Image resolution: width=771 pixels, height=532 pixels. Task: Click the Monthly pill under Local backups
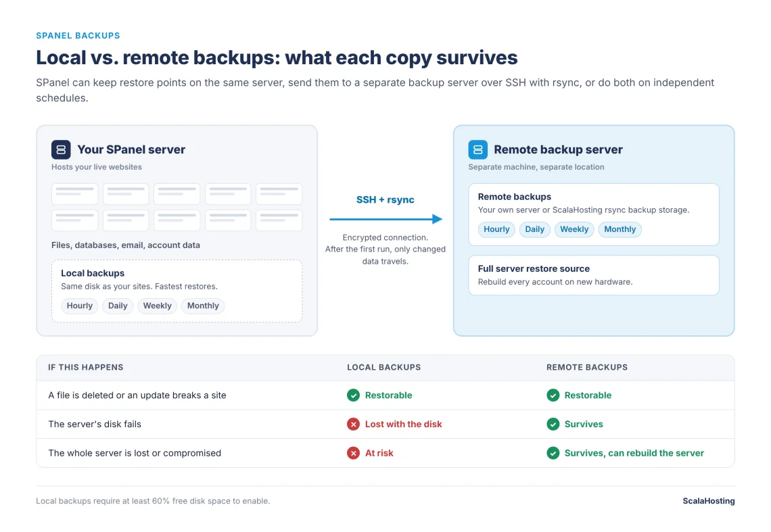203,306
